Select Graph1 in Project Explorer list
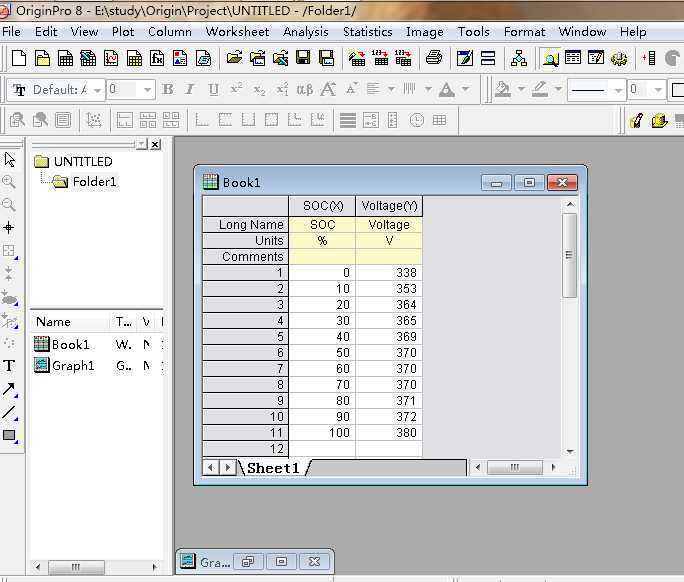 (73, 366)
